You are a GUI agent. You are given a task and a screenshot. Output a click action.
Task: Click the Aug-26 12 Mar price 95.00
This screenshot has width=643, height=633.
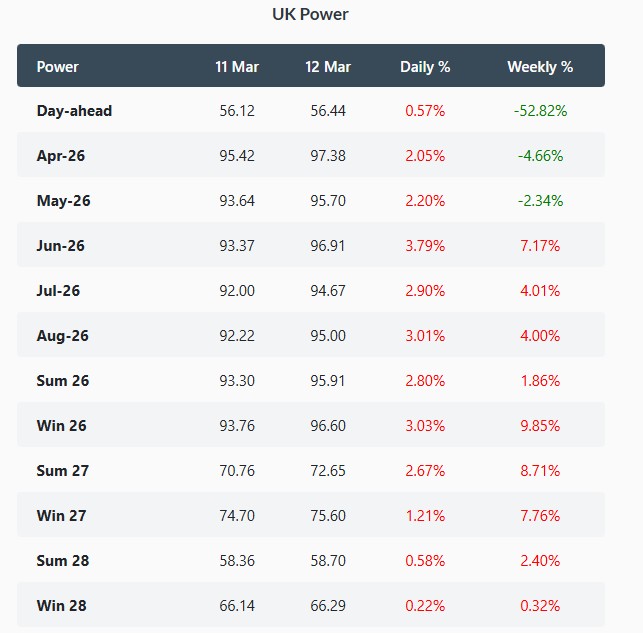(328, 336)
